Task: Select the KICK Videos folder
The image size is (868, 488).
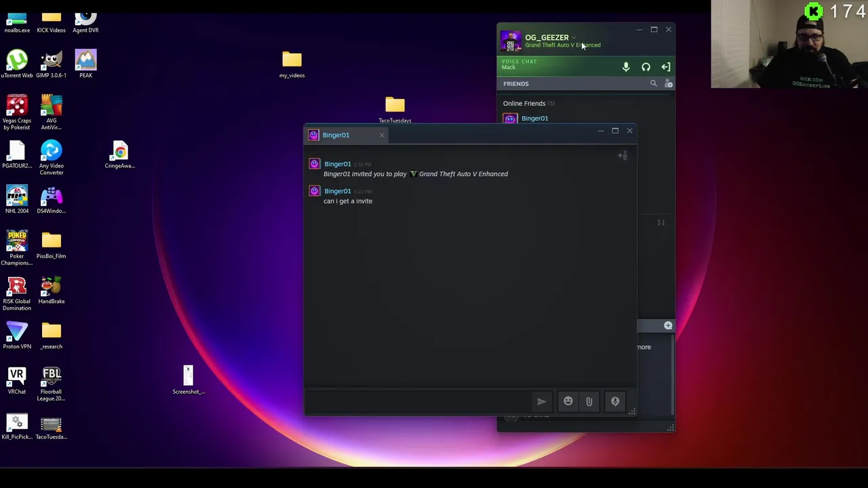Action: (x=52, y=22)
